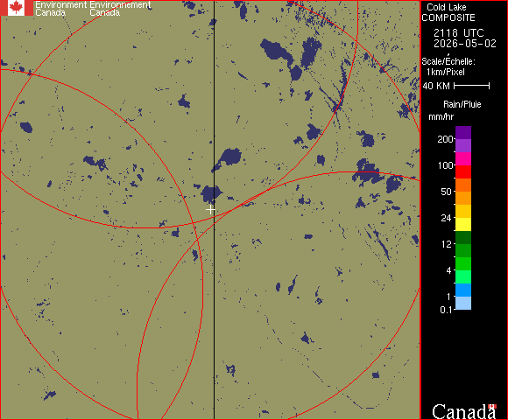Click the Environment Canada header text
508x420 pixels.
pyautogui.click(x=61, y=9)
